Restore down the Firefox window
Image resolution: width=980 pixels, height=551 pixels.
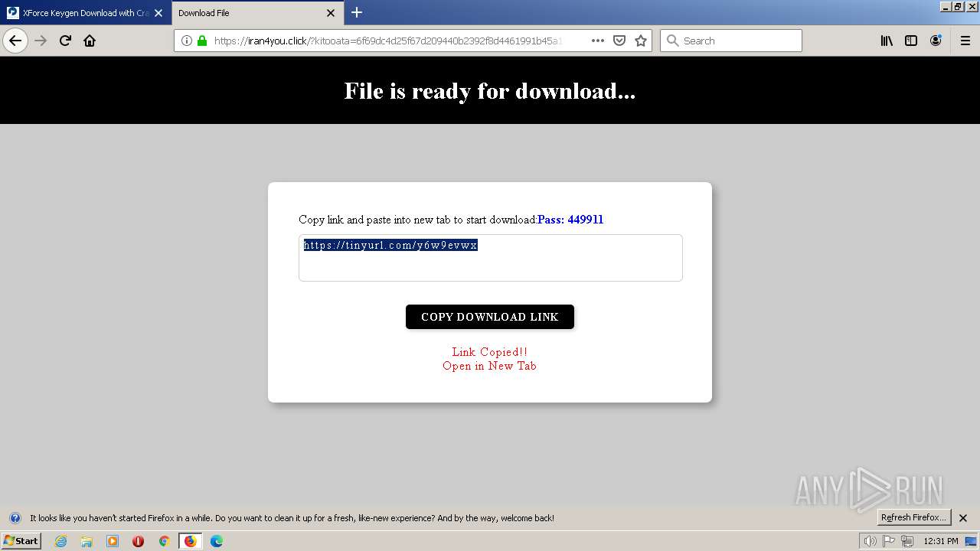tap(957, 6)
